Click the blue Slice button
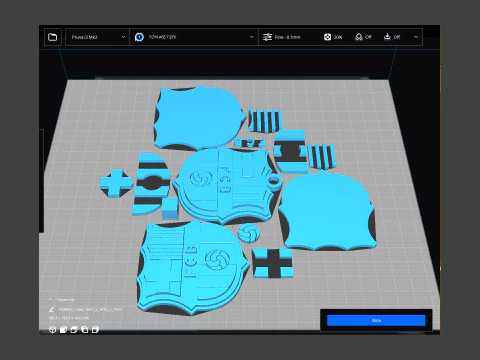Image resolution: width=480 pixels, height=360 pixels. [376, 320]
